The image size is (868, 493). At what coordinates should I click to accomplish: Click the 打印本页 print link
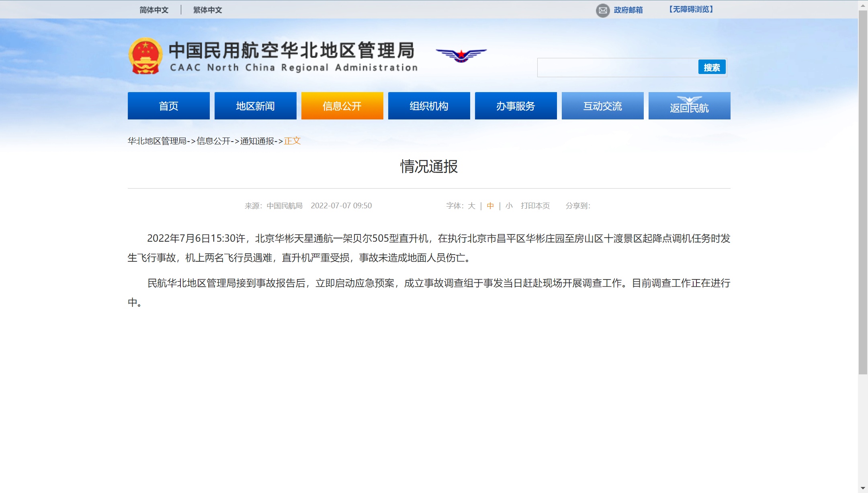[535, 206]
